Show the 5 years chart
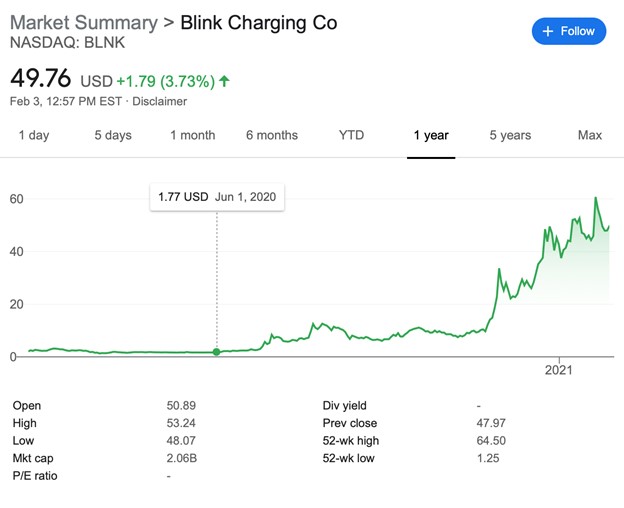Viewport: 624px width, 508px height. [x=510, y=135]
